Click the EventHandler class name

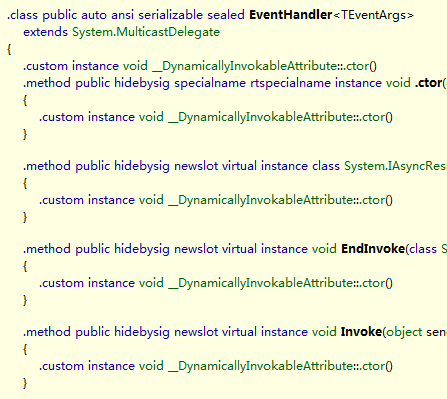coord(290,15)
